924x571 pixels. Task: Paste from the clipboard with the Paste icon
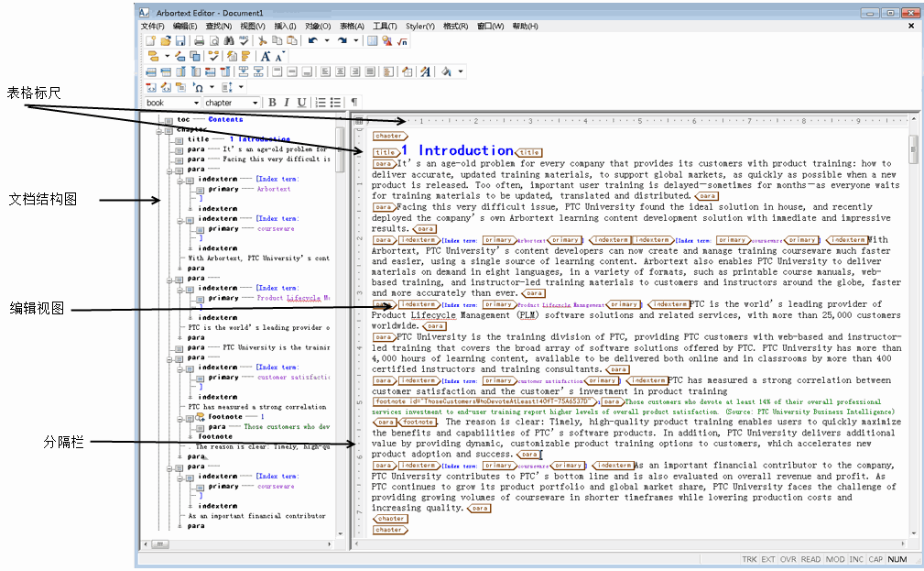tap(292, 40)
